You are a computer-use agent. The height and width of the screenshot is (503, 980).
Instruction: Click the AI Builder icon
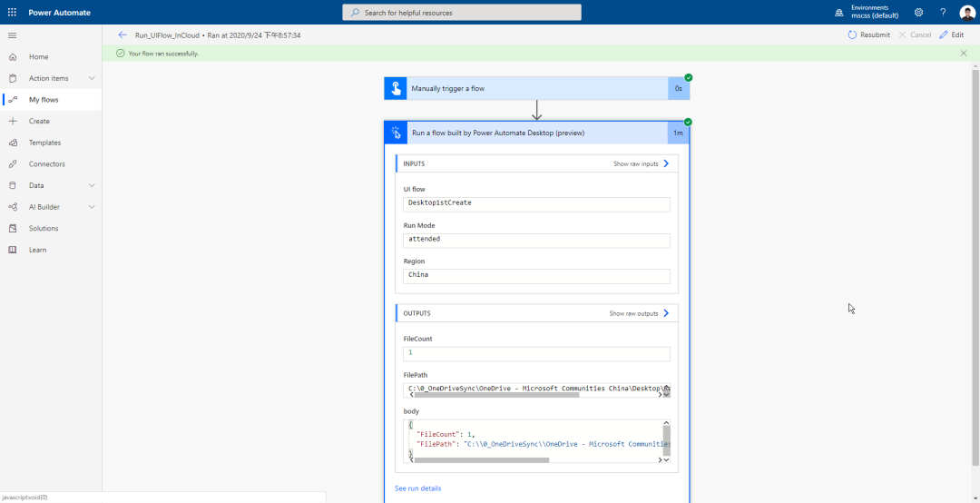(x=13, y=206)
